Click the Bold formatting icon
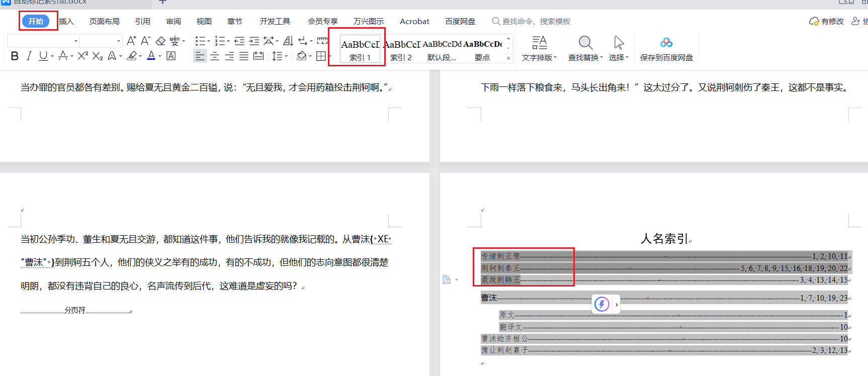 (15, 56)
